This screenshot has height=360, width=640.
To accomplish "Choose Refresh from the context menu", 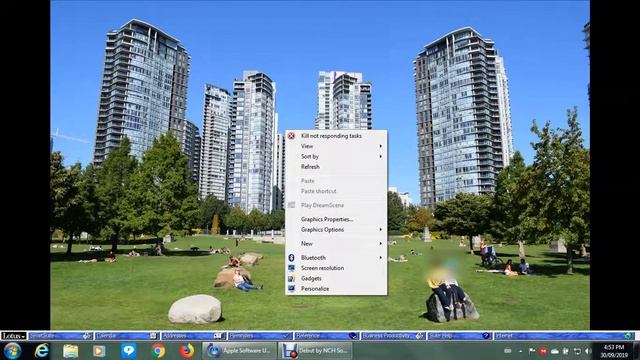I will pyautogui.click(x=336, y=167).
